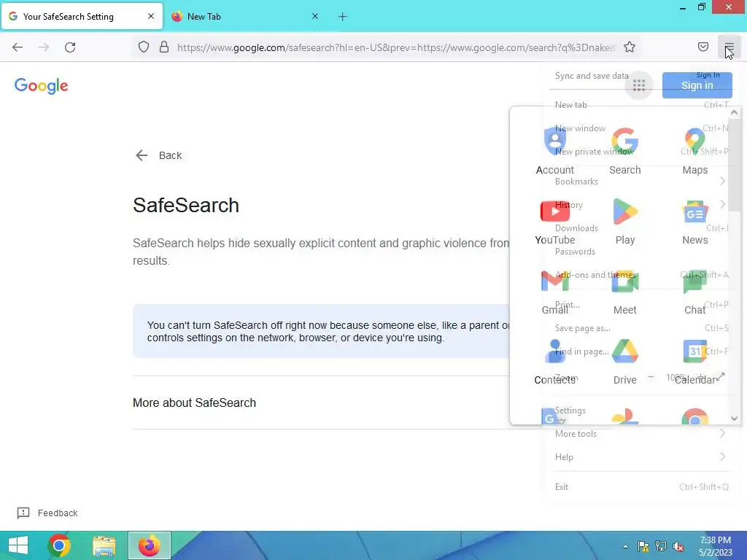Open Drive from the apps panel
The width and height of the screenshot is (747, 560).
tap(625, 361)
